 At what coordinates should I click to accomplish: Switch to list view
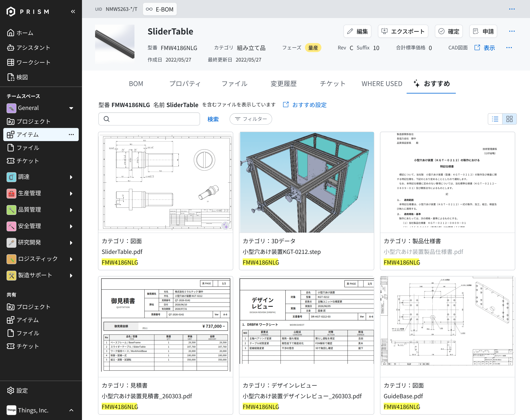click(495, 119)
